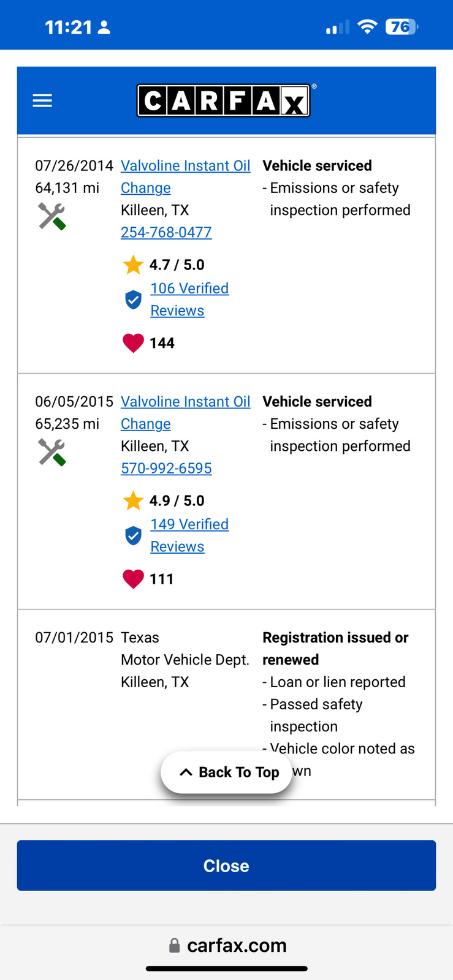
Task: Tap the service wrench icon for 07/26/2014
Action: coord(52,216)
